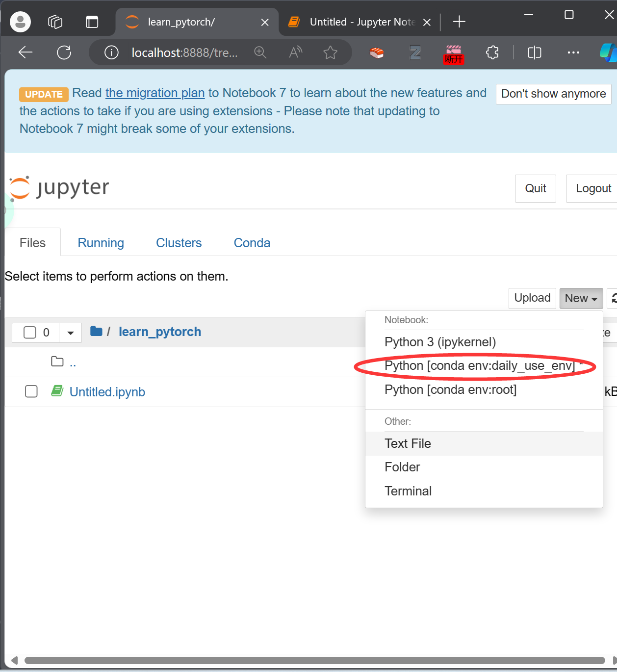The height and width of the screenshot is (672, 617).
Task: Click the Quit button
Action: 536,188
